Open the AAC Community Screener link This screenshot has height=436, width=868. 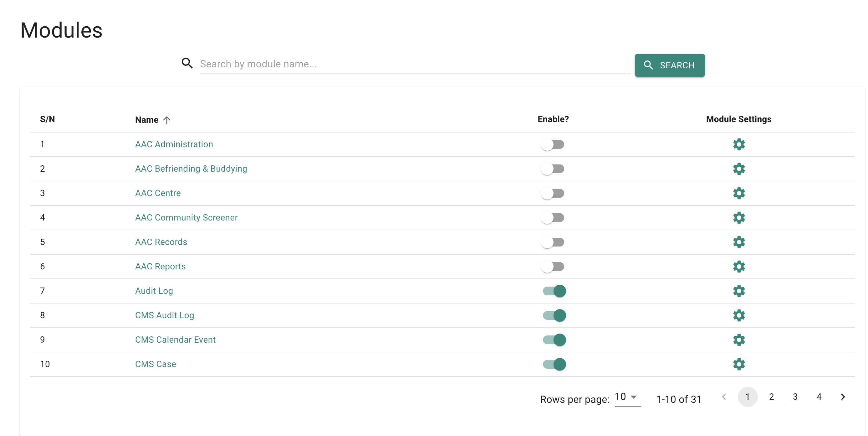pyautogui.click(x=186, y=217)
